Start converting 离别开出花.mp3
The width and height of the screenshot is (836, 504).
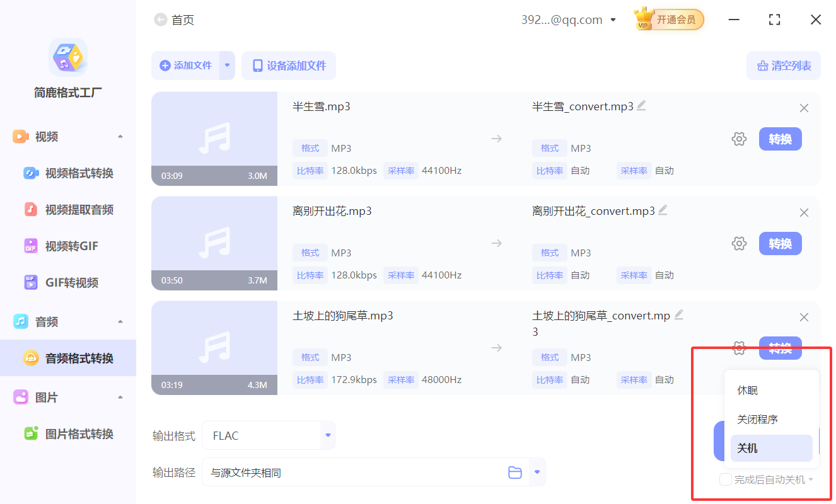780,243
